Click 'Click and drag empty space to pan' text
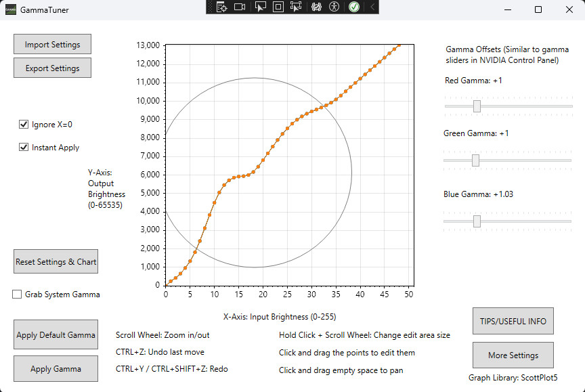This screenshot has width=585, height=392. (x=341, y=370)
